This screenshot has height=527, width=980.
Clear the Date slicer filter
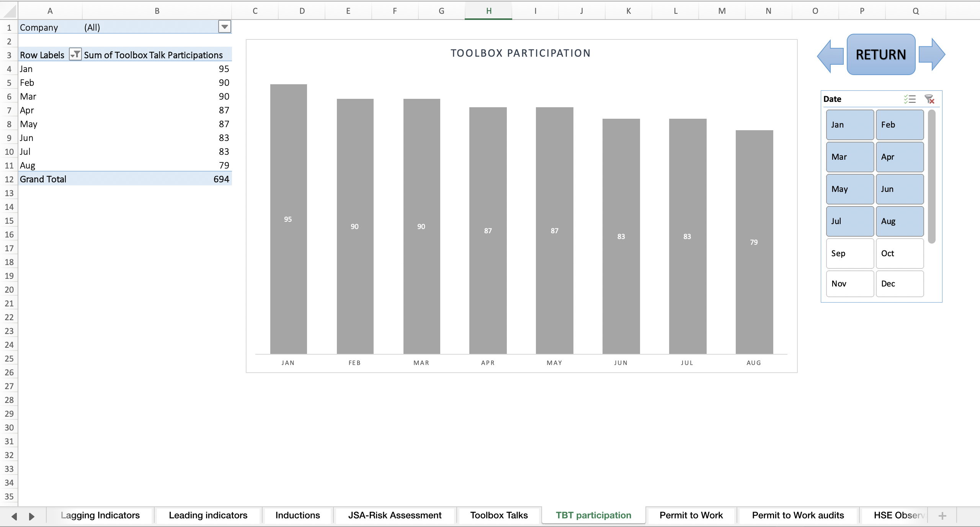coord(930,99)
